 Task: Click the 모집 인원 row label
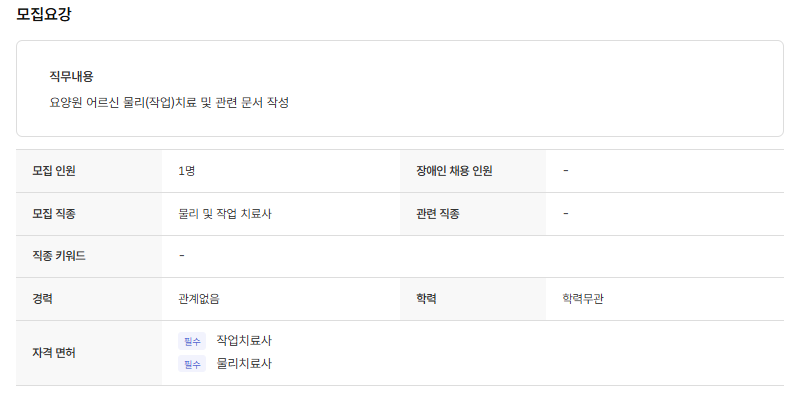54,171
